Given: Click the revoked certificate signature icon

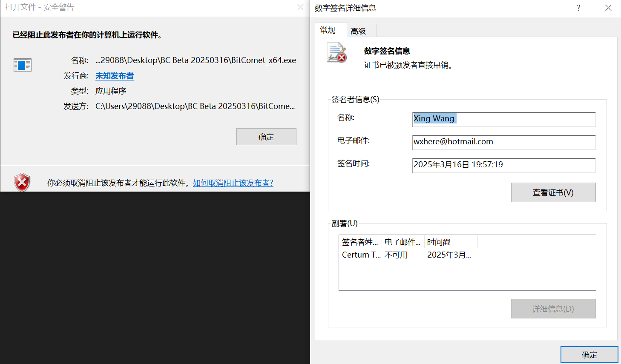Looking at the screenshot, I should tap(336, 52).
